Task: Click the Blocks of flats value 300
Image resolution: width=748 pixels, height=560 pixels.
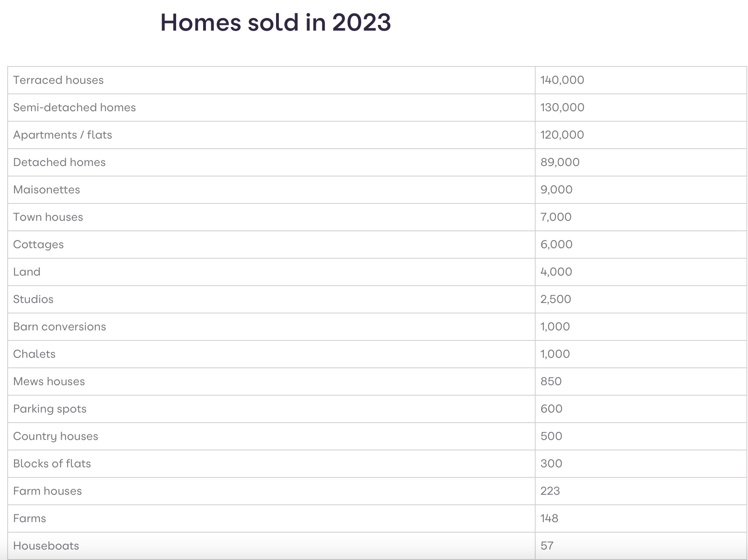Action: [551, 464]
